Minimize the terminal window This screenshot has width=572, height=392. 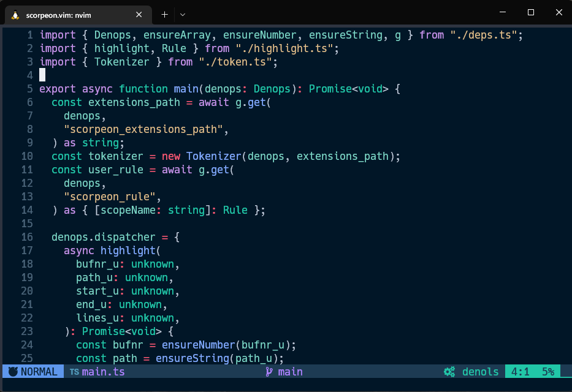click(503, 12)
